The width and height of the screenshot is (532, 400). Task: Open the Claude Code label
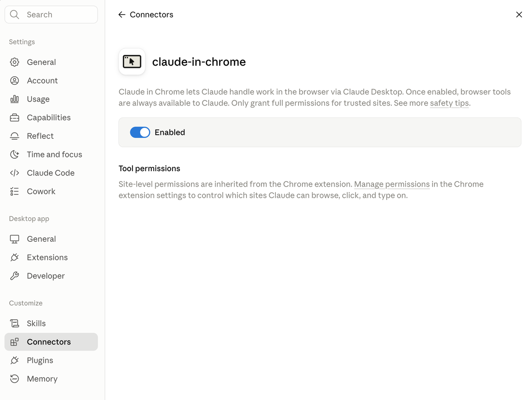click(x=51, y=173)
